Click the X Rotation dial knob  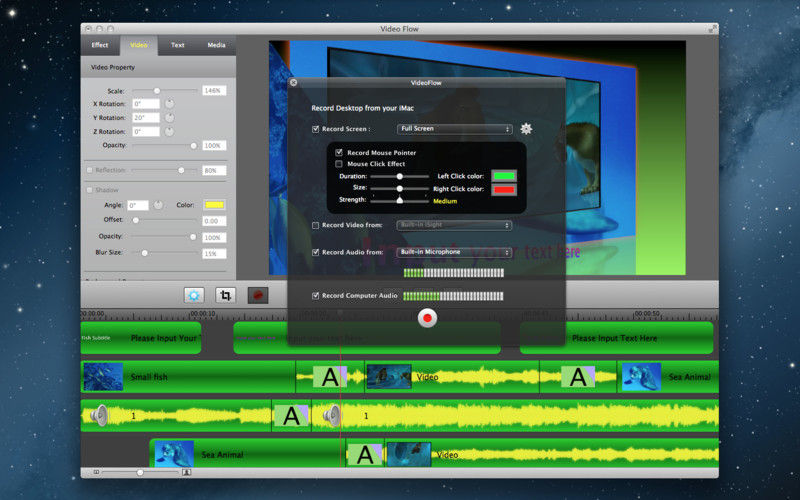(x=169, y=104)
